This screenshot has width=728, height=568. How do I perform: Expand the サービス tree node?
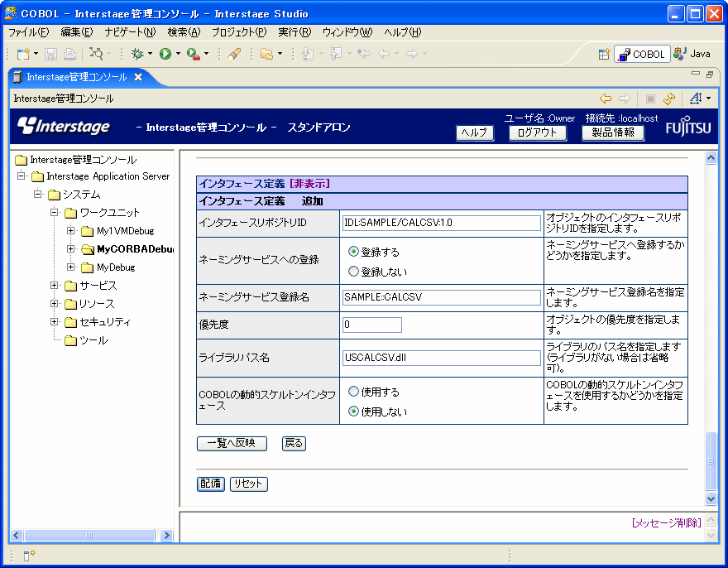[55, 286]
